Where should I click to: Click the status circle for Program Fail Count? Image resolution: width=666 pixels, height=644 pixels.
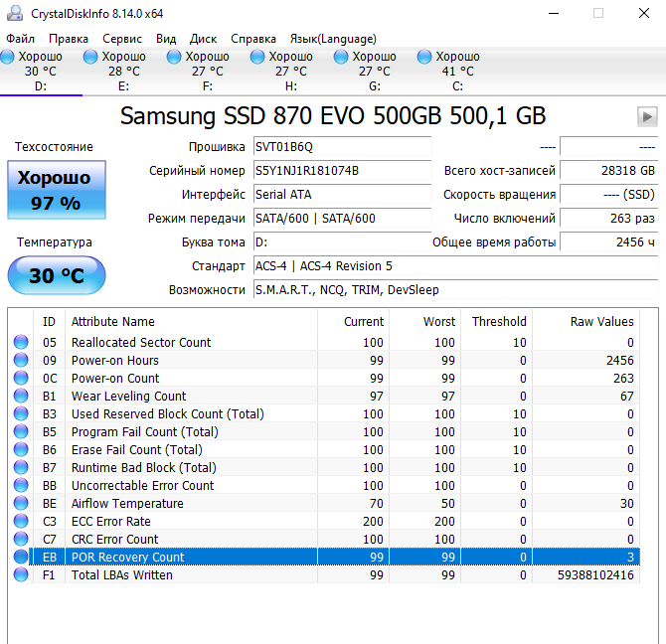pyautogui.click(x=21, y=431)
